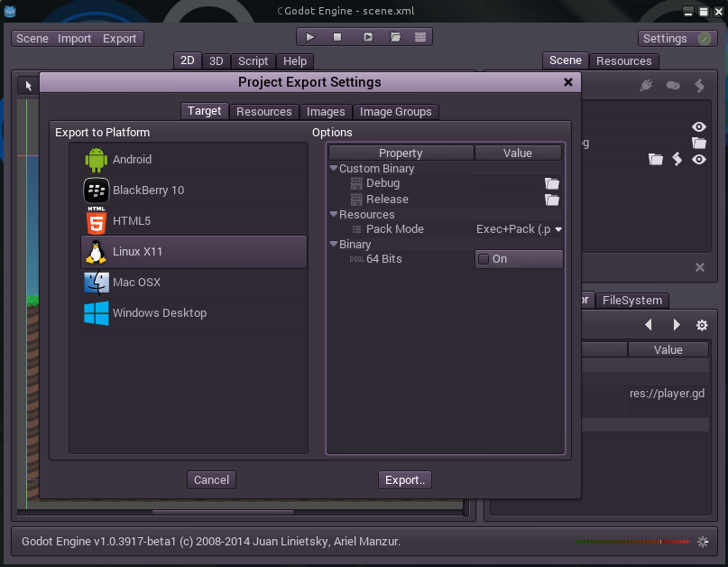Collapse the Binary section
This screenshot has height=567, width=728.
tap(334, 244)
